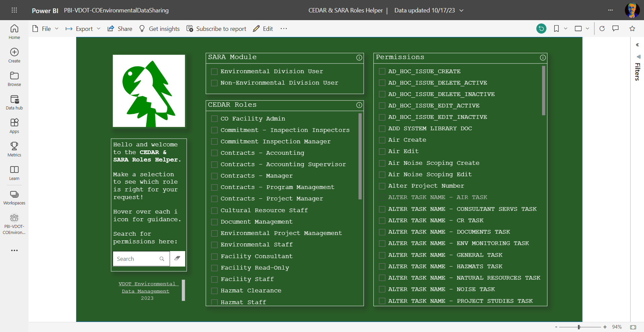Click SARA Module info icon
644x332 pixels.
(x=359, y=58)
